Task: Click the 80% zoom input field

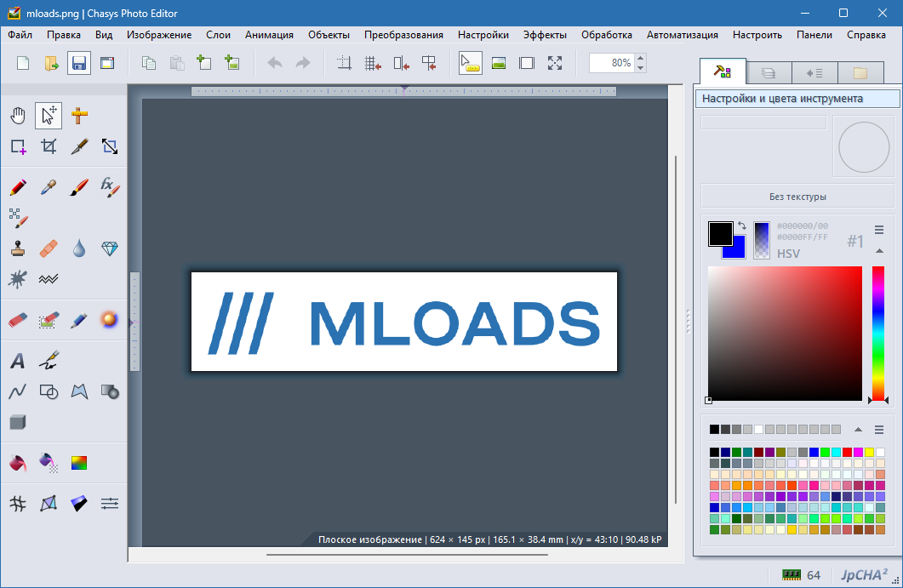Action: (612, 63)
